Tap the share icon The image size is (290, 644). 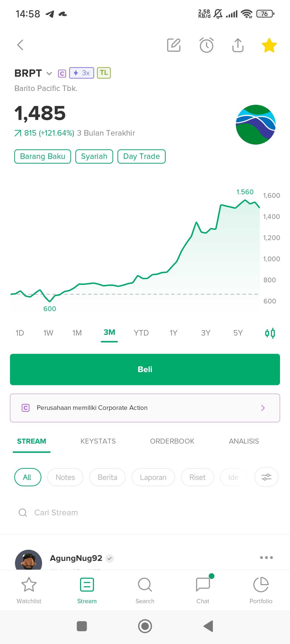point(238,45)
